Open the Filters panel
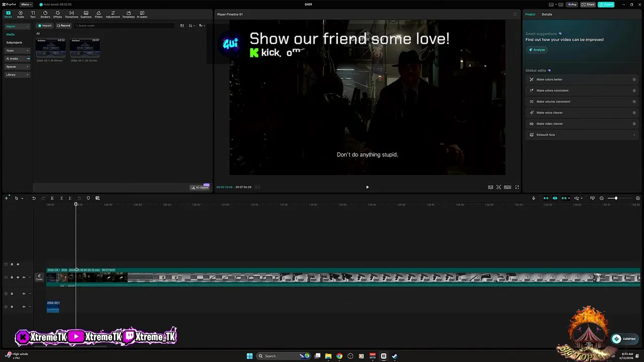The image size is (644, 362). [99, 14]
